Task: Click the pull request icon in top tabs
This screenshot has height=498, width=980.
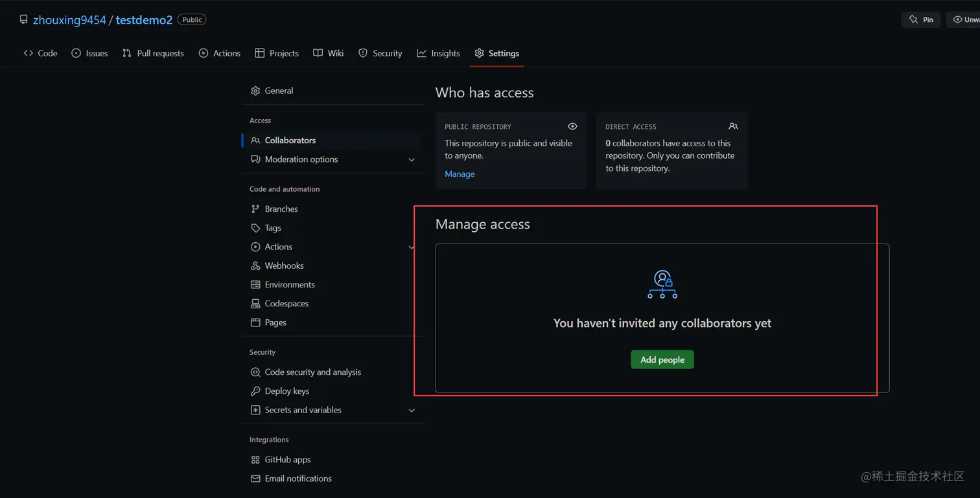Action: (127, 53)
